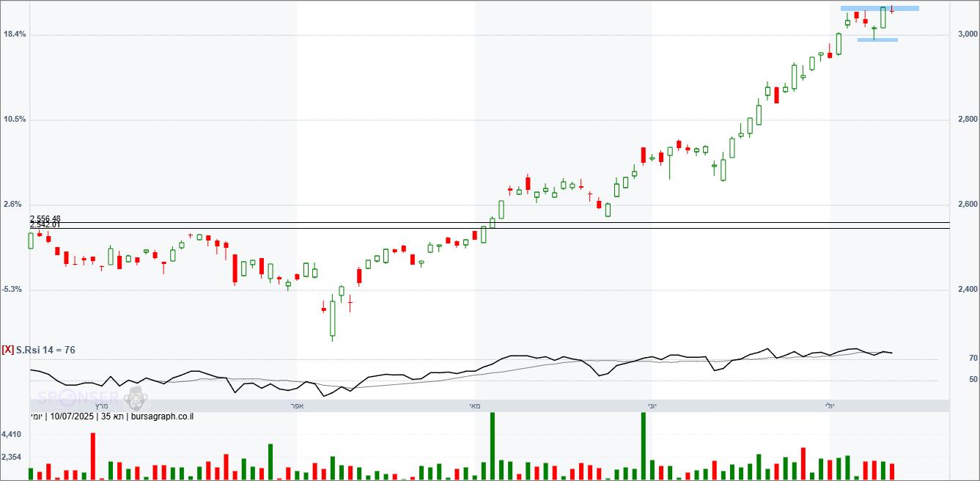
Task: Select the upper blue resistance line marker
Action: click(x=880, y=9)
